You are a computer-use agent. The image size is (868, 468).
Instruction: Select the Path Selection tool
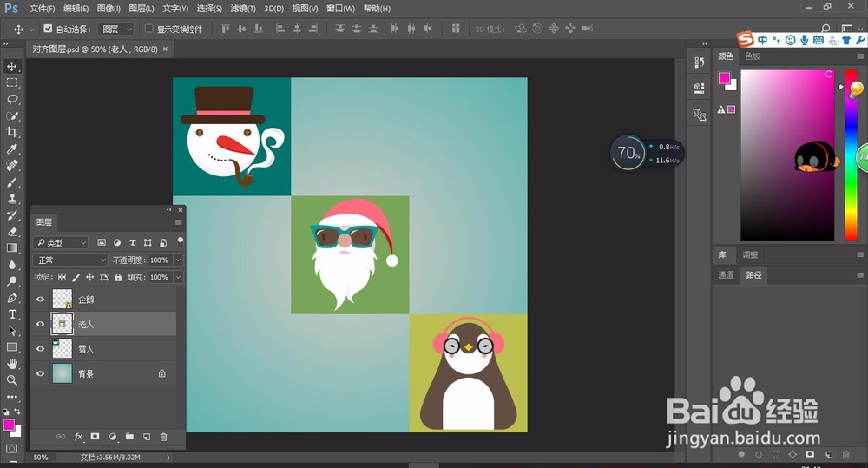pyautogui.click(x=11, y=331)
